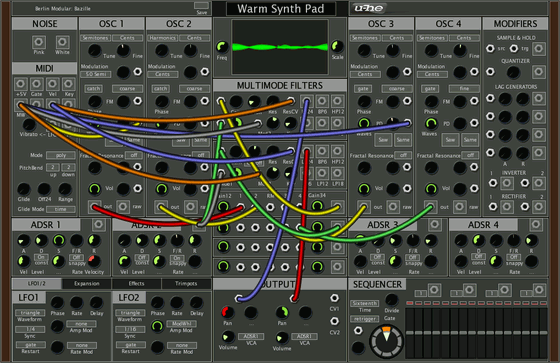Toggle ADSR 2 const Off switch
Screen dimensions: 560x363
(142, 257)
